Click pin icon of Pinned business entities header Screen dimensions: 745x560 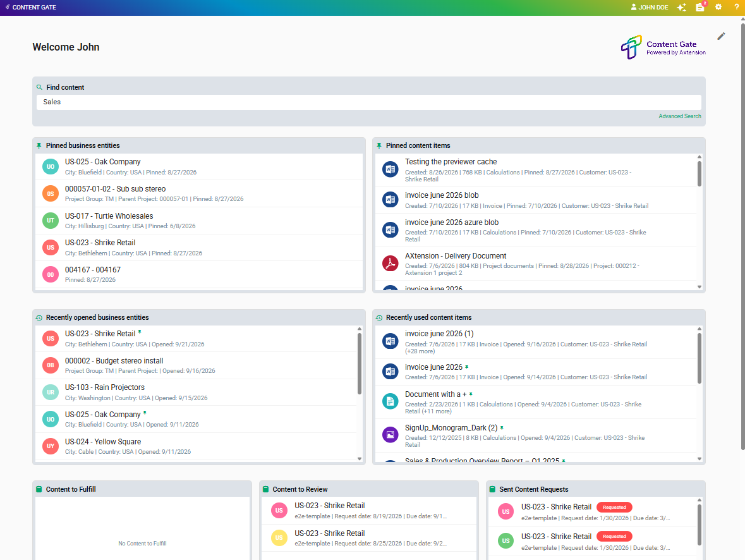click(39, 146)
